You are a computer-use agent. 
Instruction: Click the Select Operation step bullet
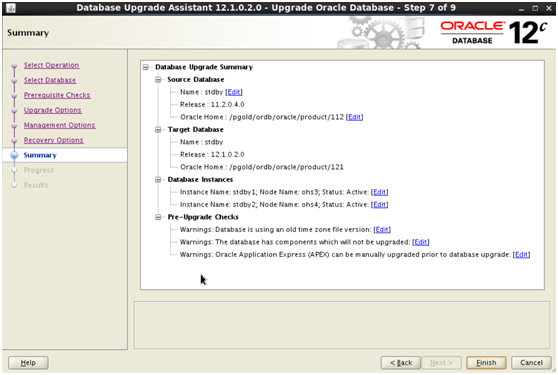[x=14, y=65]
